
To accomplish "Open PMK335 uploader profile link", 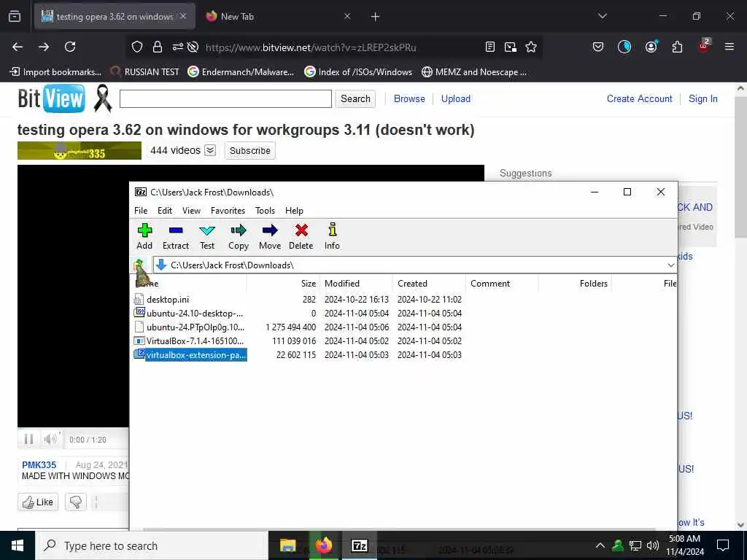I will pos(39,464).
